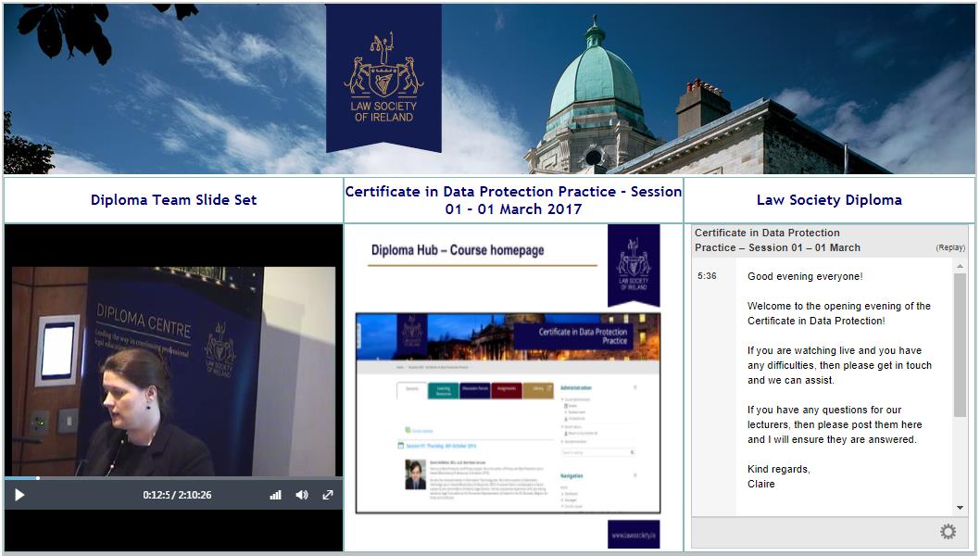
Task: Click the (Replay) link in chat header
Action: coord(949,247)
